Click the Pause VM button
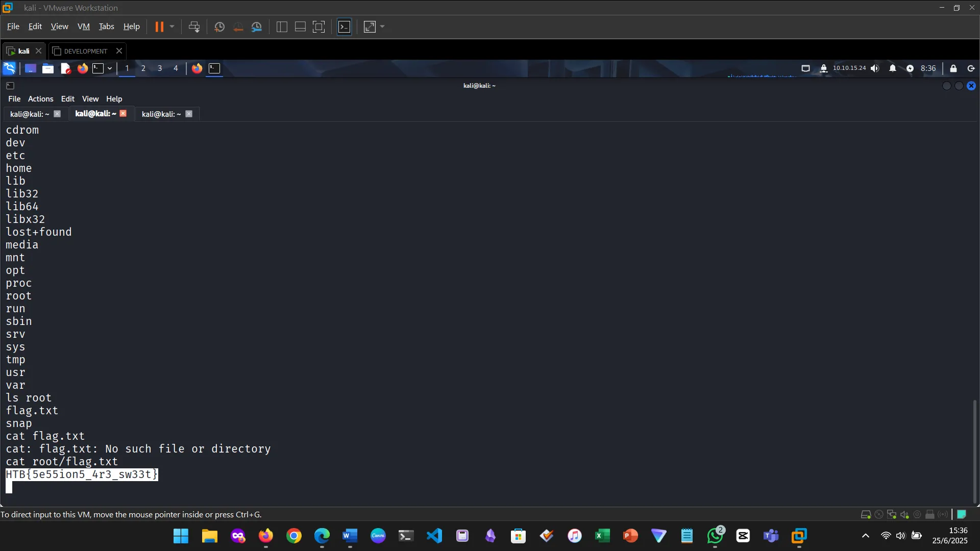Image resolution: width=980 pixels, height=551 pixels. point(159,27)
